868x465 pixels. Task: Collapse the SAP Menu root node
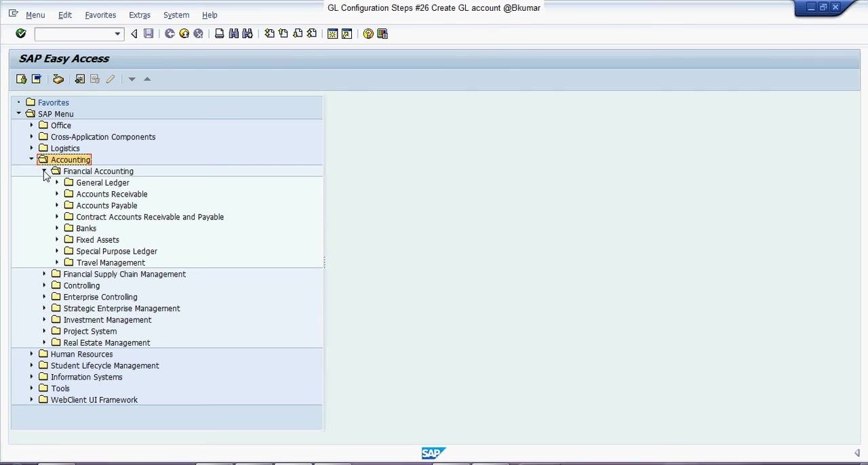coord(18,114)
